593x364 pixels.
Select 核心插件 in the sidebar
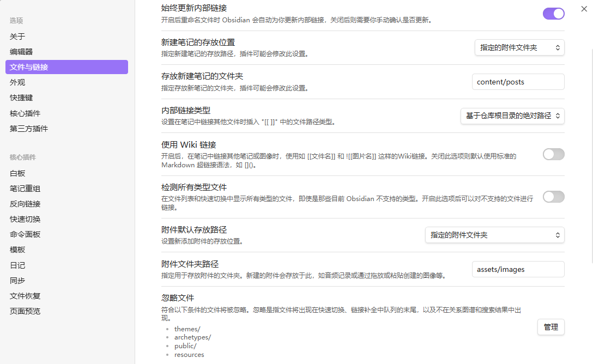(x=25, y=113)
